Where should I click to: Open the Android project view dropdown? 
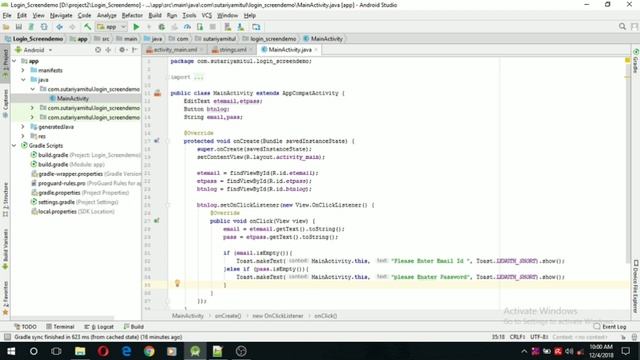(34, 50)
